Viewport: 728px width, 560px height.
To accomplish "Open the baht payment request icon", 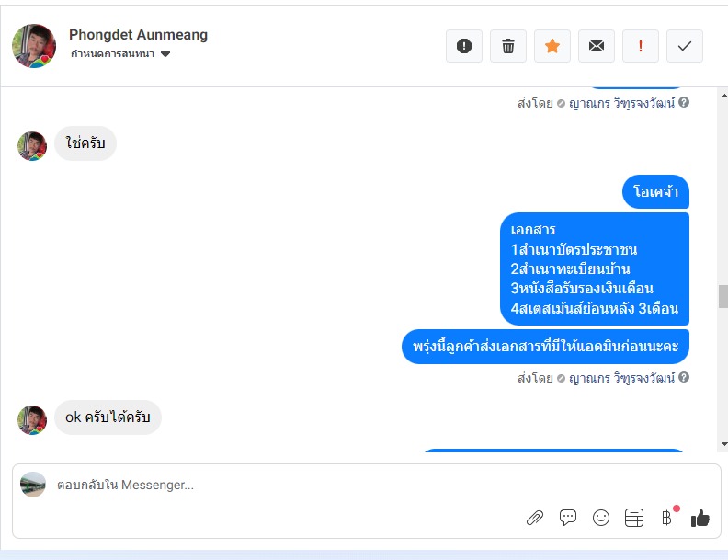I will (667, 518).
